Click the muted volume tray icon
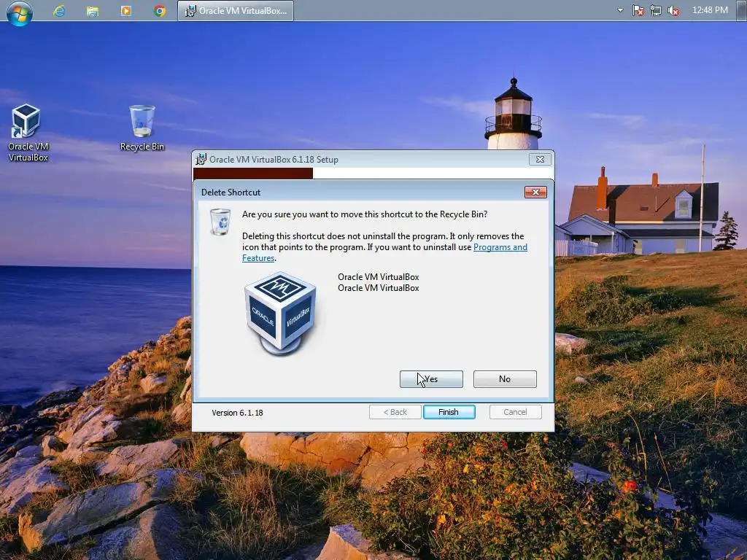 (x=673, y=10)
